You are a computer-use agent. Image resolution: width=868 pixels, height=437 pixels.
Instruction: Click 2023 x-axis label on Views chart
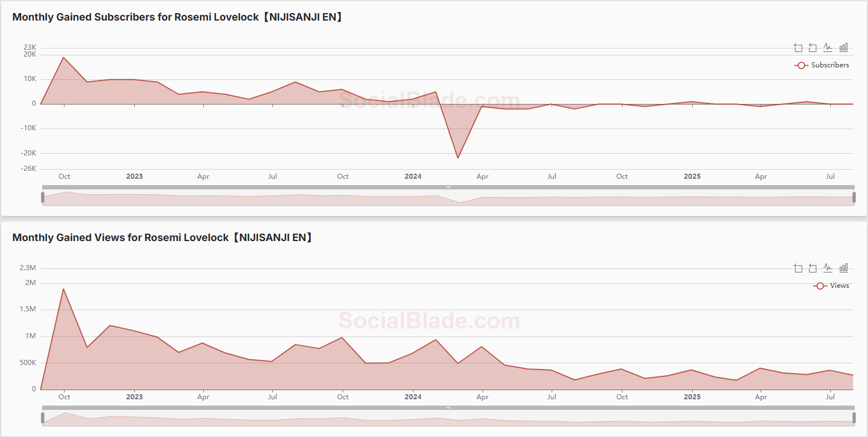coord(134,397)
